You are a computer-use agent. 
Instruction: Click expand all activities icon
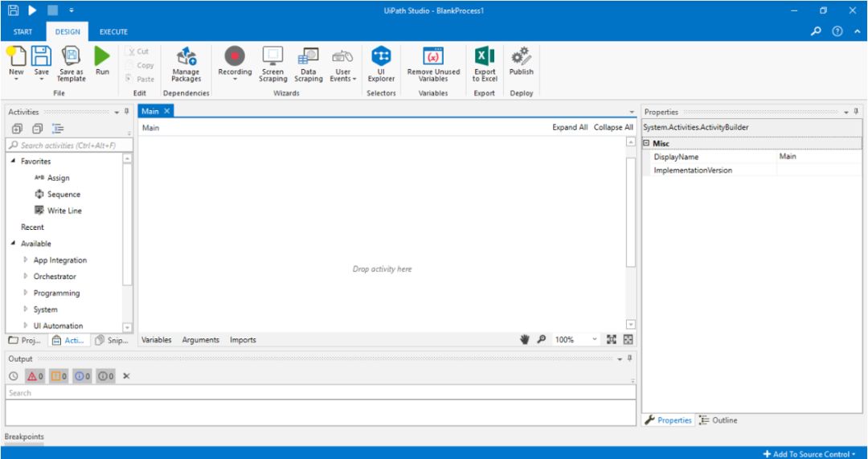[x=17, y=129]
